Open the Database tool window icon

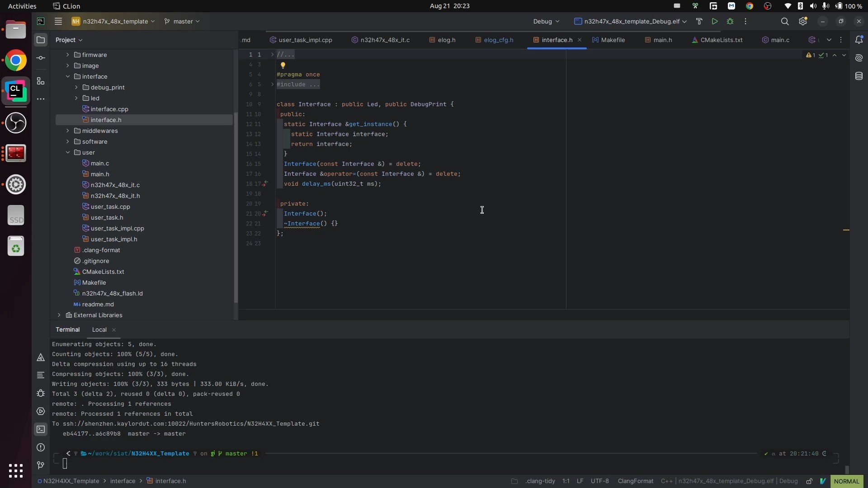859,76
